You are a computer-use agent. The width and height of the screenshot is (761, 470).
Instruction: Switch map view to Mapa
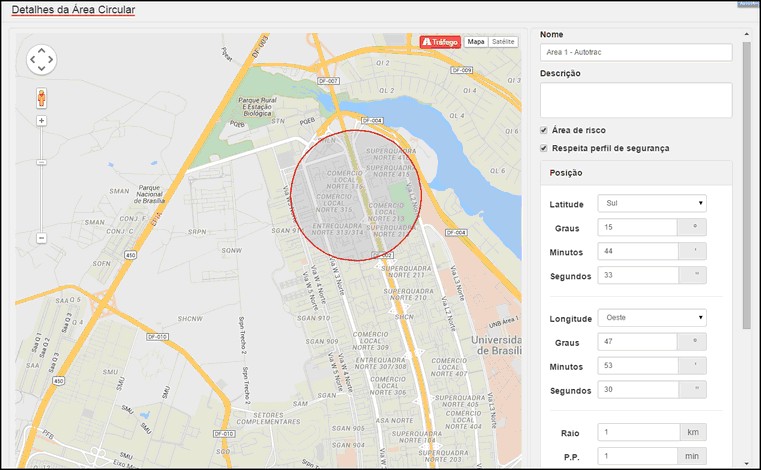[476, 42]
